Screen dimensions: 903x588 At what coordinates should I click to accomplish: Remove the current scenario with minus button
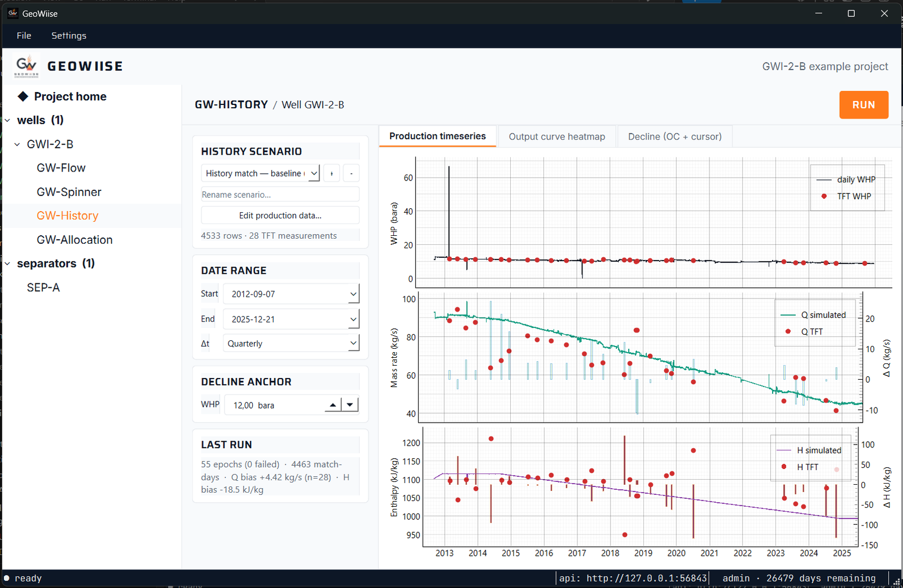(351, 173)
